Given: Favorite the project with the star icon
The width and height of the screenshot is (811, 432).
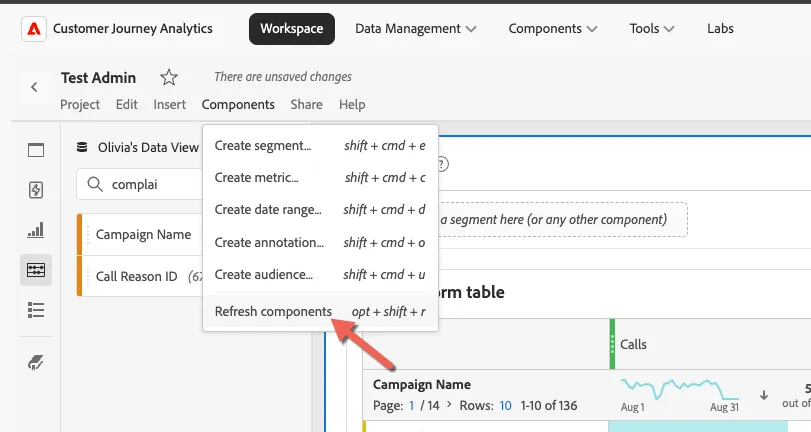Looking at the screenshot, I should click(169, 78).
